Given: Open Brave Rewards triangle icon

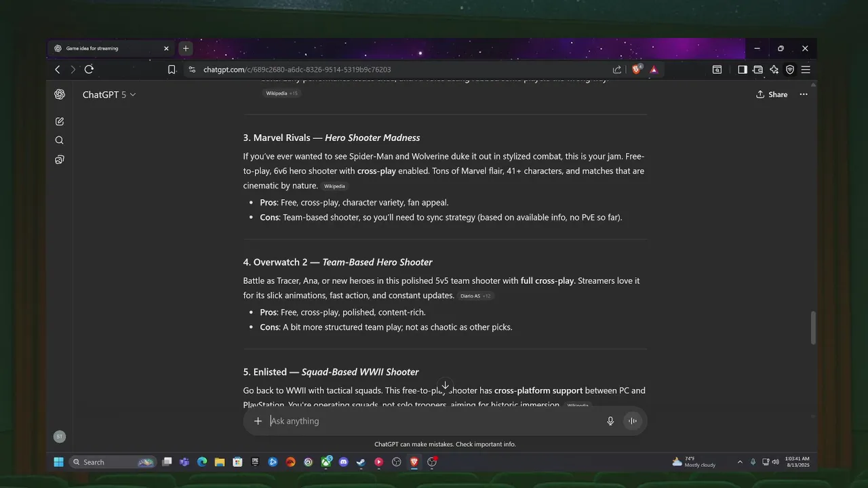Looking at the screenshot, I should [x=654, y=69].
